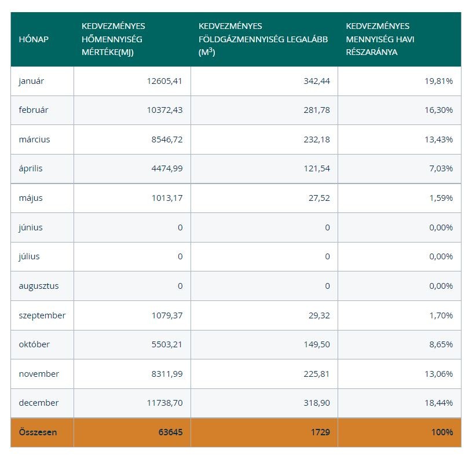Click the Kedvezményes mennyiség havi részaránya header

380,39
